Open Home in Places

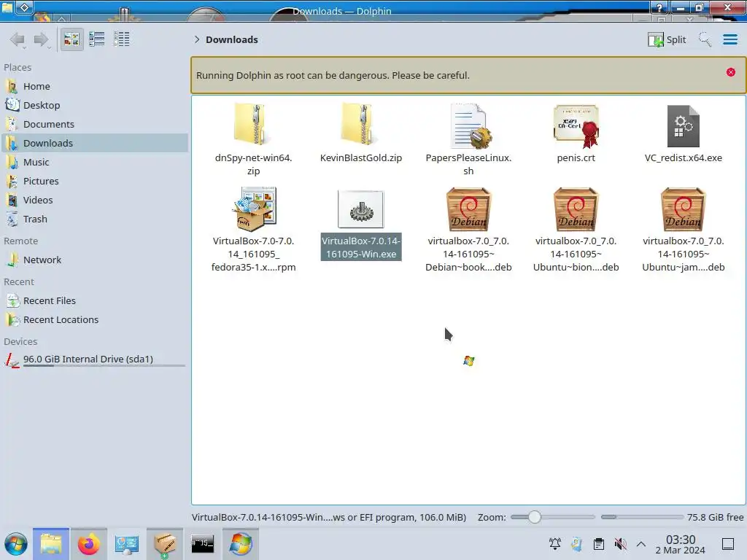tap(94, 86)
